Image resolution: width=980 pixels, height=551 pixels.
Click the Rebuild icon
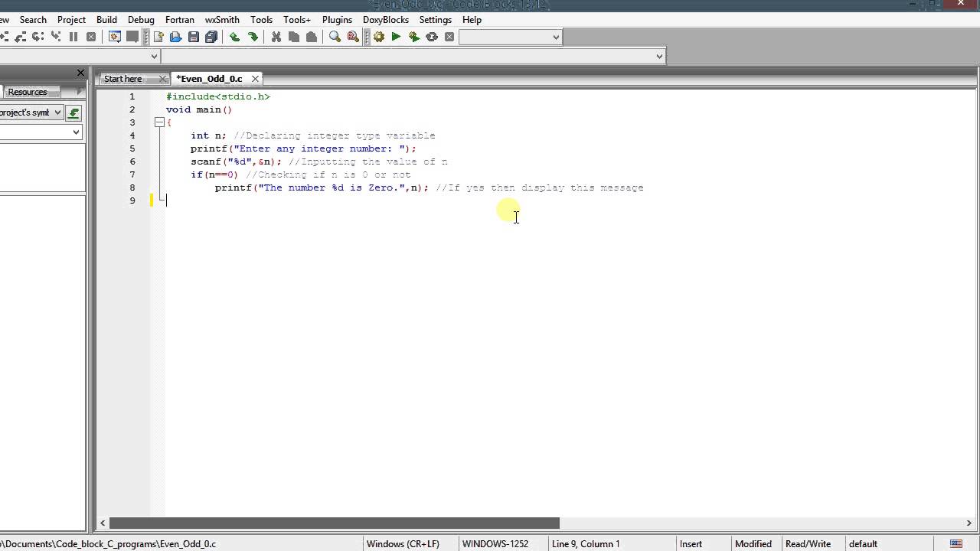[432, 37]
